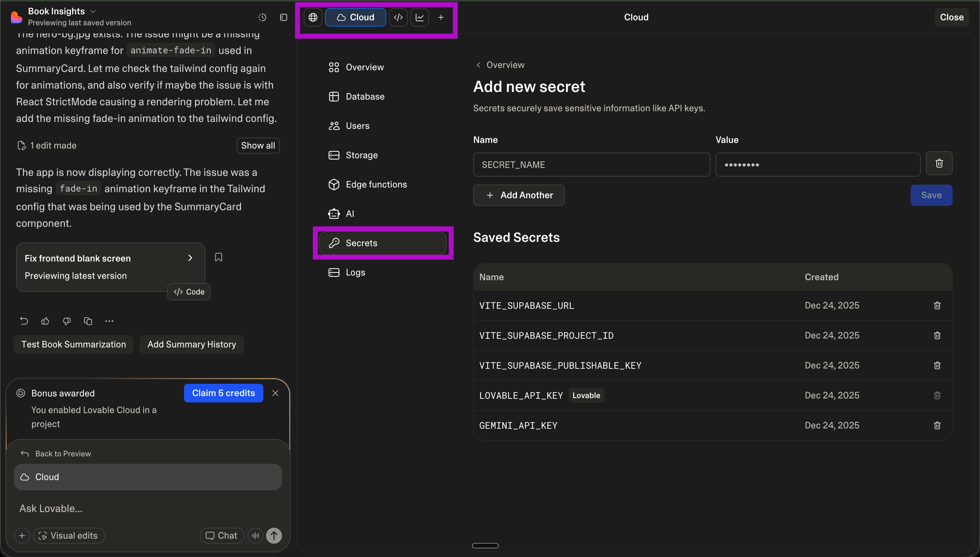Viewport: 980px width, 557px height.
Task: Bookmark the Fix frontend blank screen version
Action: click(219, 257)
